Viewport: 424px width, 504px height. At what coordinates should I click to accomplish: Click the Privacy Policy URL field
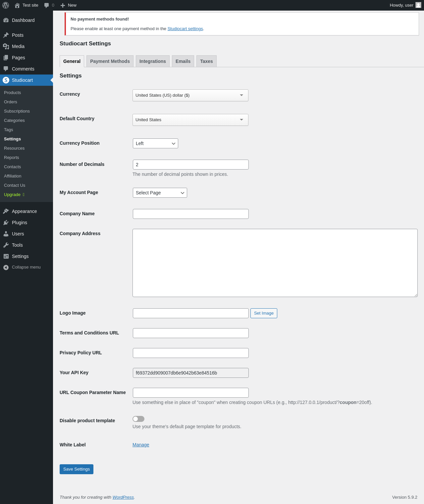click(191, 353)
